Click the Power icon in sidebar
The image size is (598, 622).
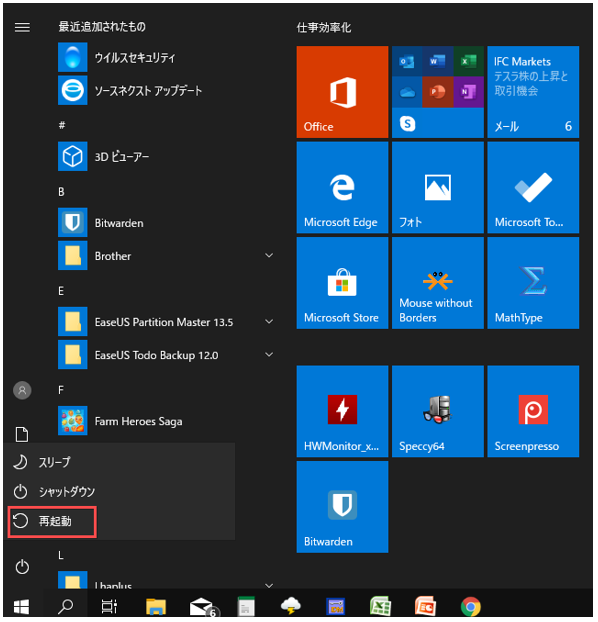point(22,567)
